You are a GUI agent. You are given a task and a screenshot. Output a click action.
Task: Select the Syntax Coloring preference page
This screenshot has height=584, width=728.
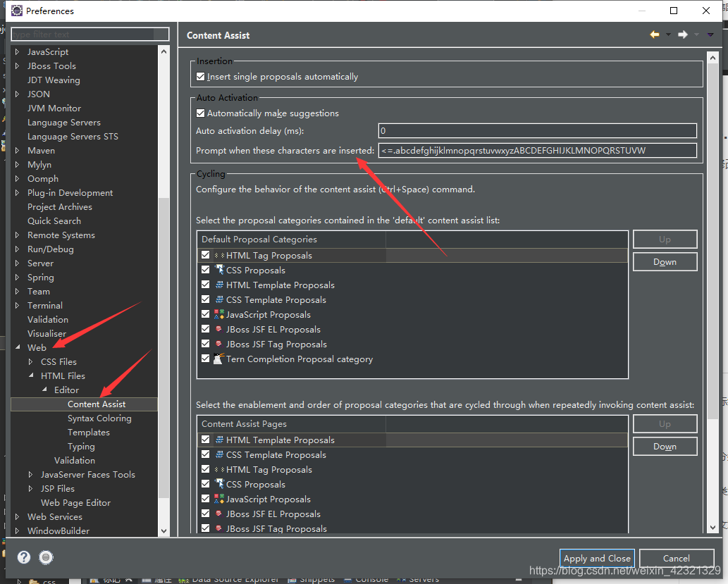[99, 418]
